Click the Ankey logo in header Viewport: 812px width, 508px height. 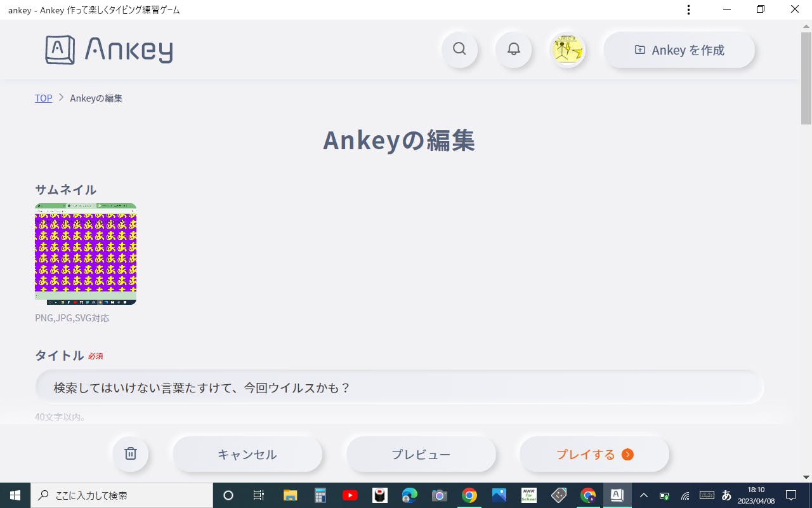pyautogui.click(x=109, y=50)
